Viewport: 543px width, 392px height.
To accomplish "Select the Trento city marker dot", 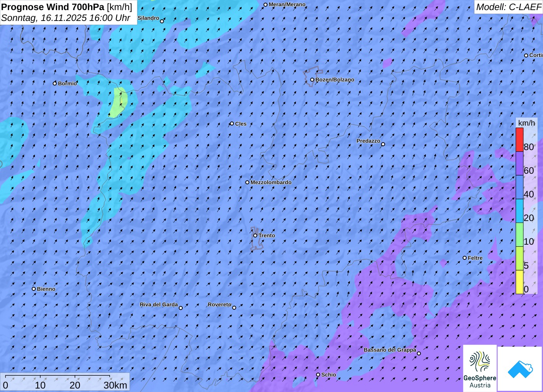I will 255,235.
